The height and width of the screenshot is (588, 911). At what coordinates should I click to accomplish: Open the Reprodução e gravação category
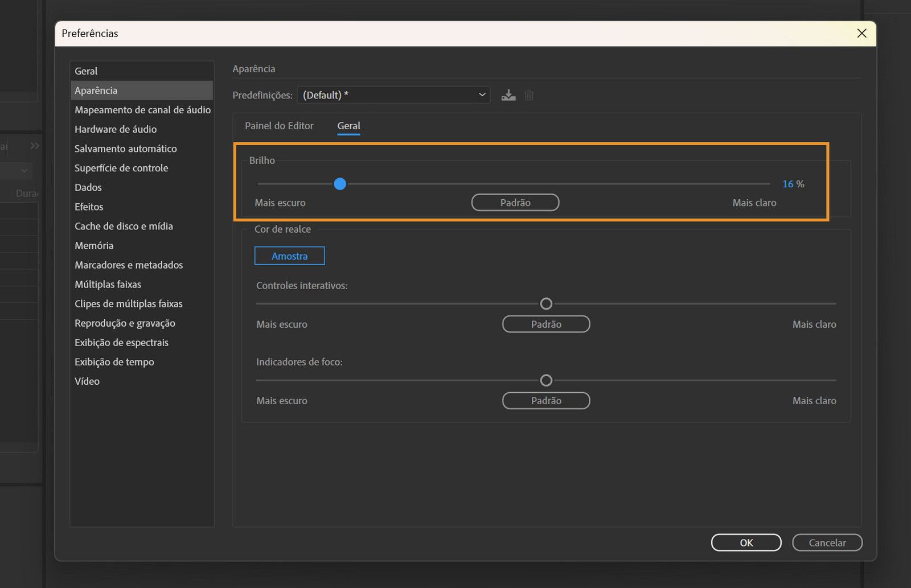(x=125, y=323)
